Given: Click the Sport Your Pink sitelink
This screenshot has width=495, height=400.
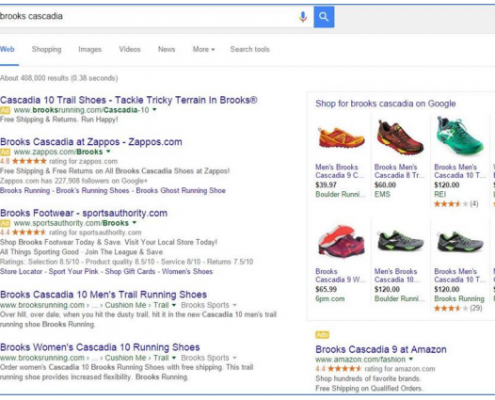Looking at the screenshot, I should [74, 271].
